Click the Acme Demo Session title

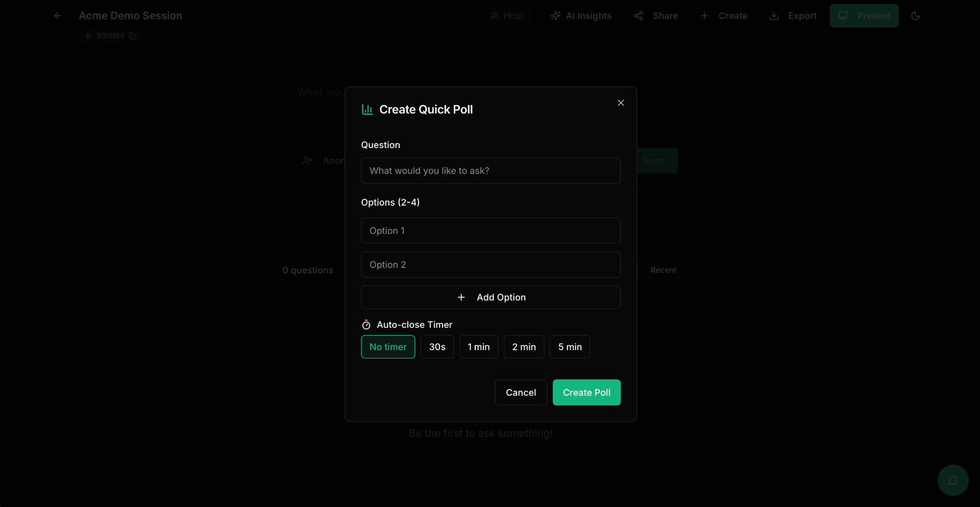coord(130,16)
